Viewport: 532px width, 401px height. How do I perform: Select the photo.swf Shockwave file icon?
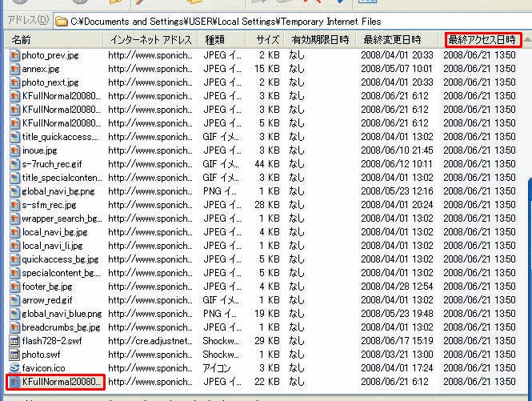pyautogui.click(x=14, y=355)
